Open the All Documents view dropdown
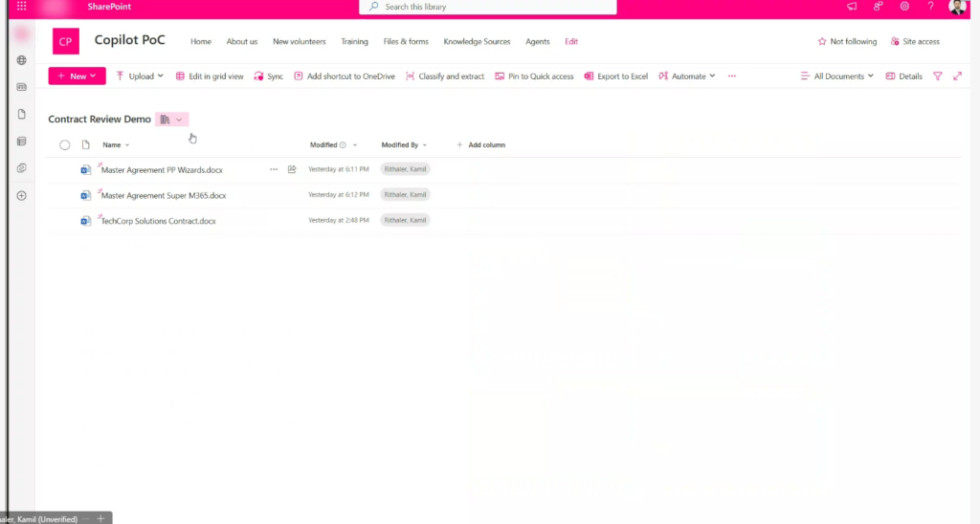This screenshot has height=524, width=980. tap(836, 76)
